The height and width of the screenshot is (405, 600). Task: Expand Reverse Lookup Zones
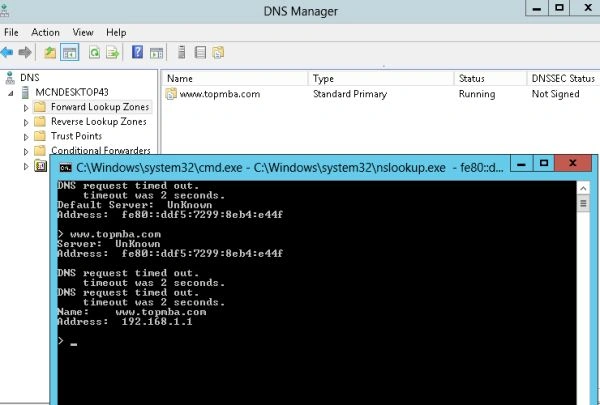[x=26, y=122]
